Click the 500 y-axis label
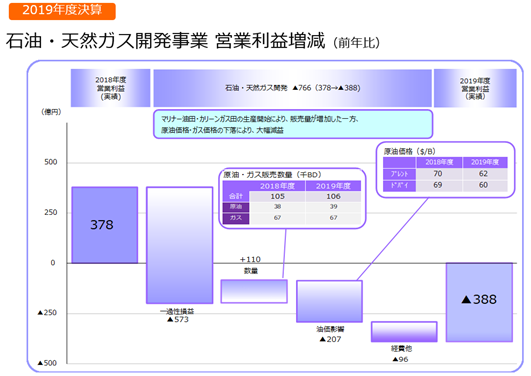Viewport: 531px width, 376px height. point(51,162)
